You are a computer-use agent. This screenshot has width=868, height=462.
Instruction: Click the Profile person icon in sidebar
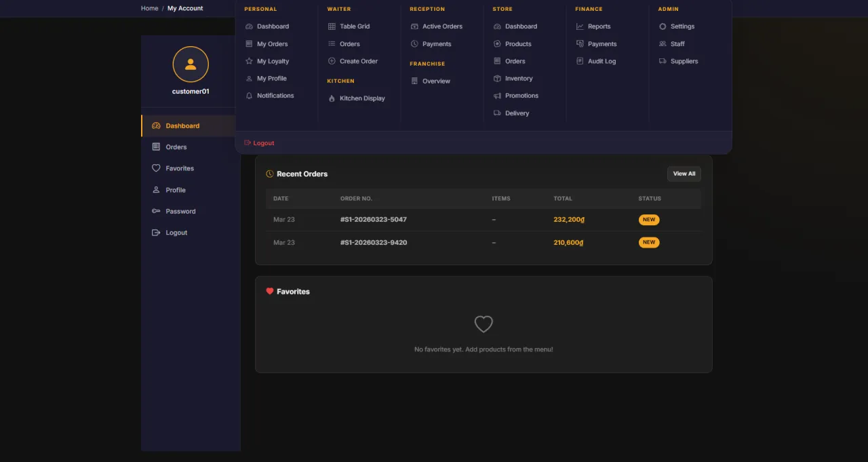(156, 190)
